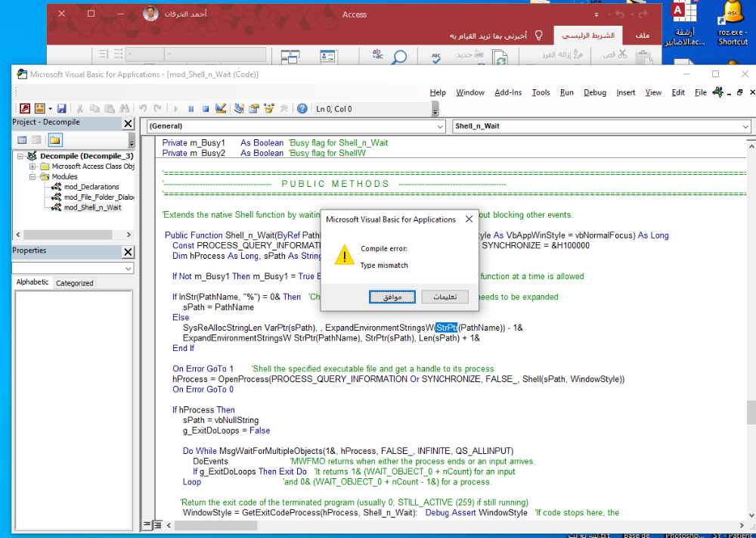Click the View Microsoft Access toolbar icon
The image size is (756, 538).
(25, 108)
